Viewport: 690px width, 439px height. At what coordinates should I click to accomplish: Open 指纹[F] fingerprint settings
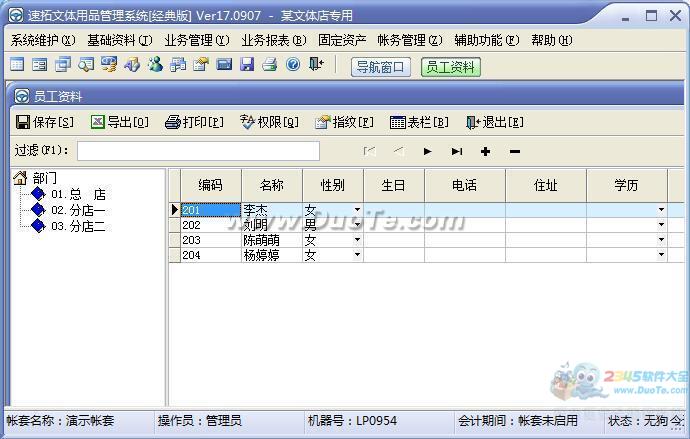[x=345, y=122]
